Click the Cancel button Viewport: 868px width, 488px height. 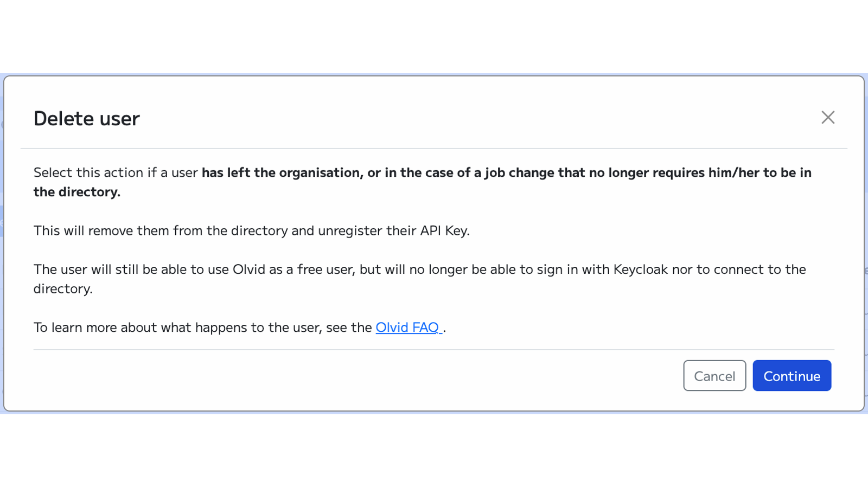click(x=714, y=376)
